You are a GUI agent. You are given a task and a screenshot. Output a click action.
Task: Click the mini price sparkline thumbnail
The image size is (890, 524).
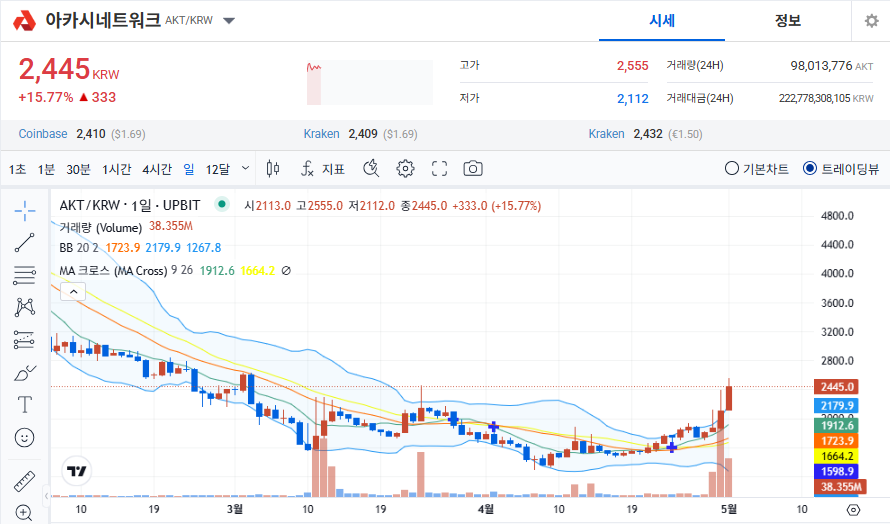coord(370,82)
